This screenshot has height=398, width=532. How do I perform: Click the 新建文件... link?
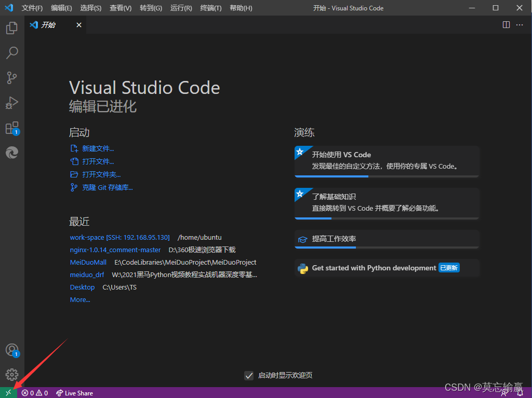(x=98, y=148)
